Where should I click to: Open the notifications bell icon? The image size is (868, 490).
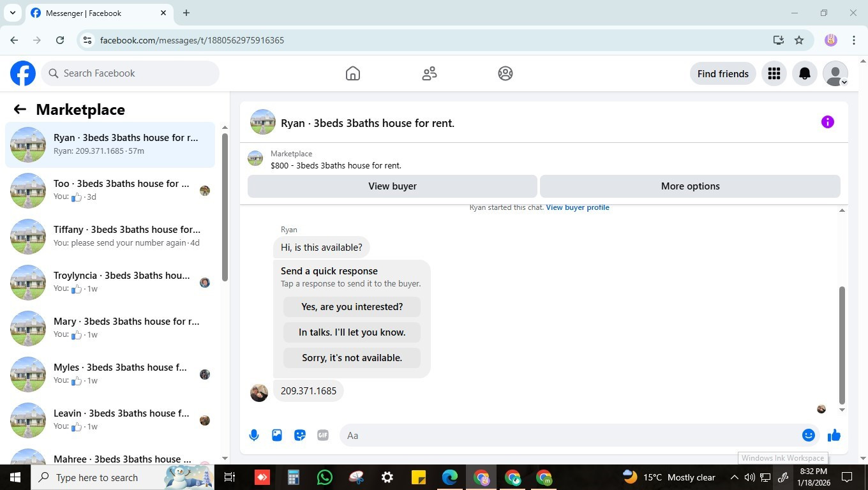click(805, 73)
